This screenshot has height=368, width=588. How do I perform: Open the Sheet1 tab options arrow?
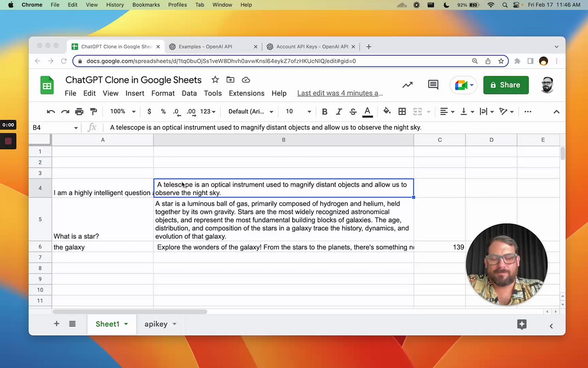(126, 324)
